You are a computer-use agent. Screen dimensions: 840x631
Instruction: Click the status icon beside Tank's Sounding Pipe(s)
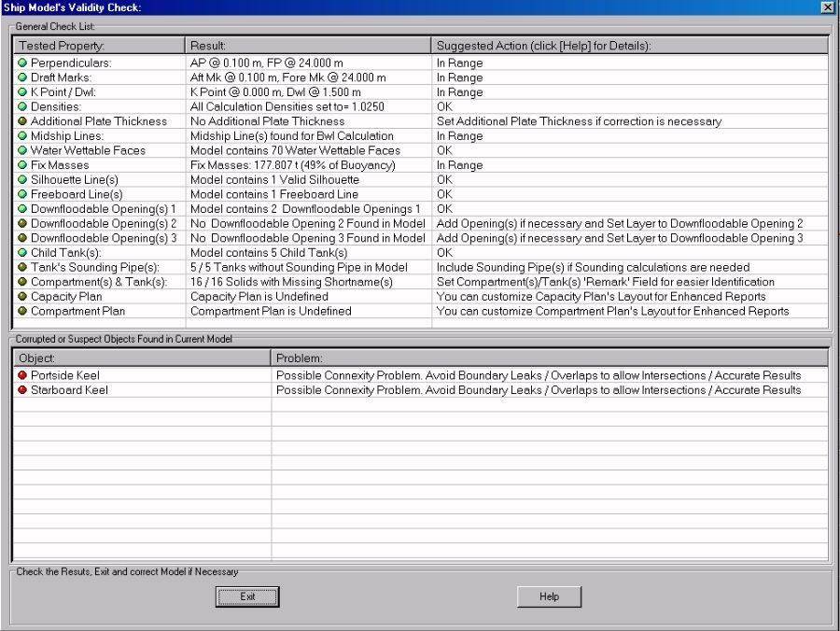coord(22,267)
